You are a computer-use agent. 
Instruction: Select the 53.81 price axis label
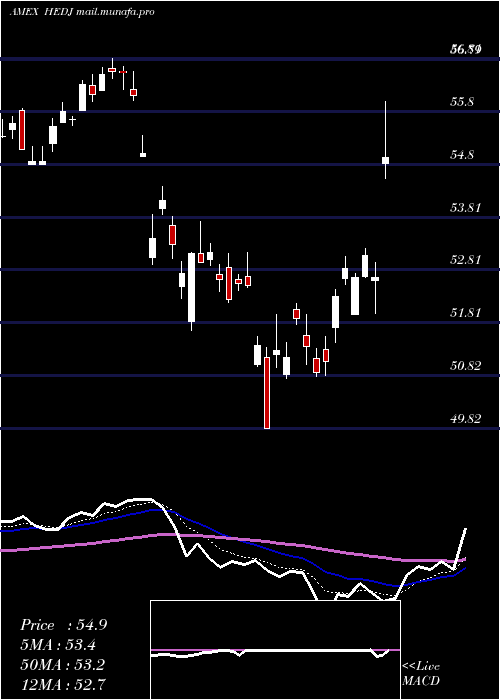pyautogui.click(x=465, y=208)
